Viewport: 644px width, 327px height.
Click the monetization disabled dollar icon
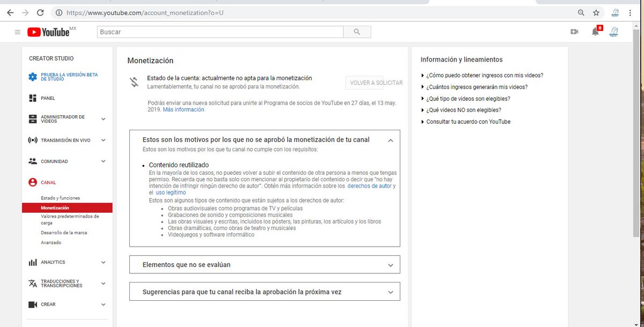134,82
